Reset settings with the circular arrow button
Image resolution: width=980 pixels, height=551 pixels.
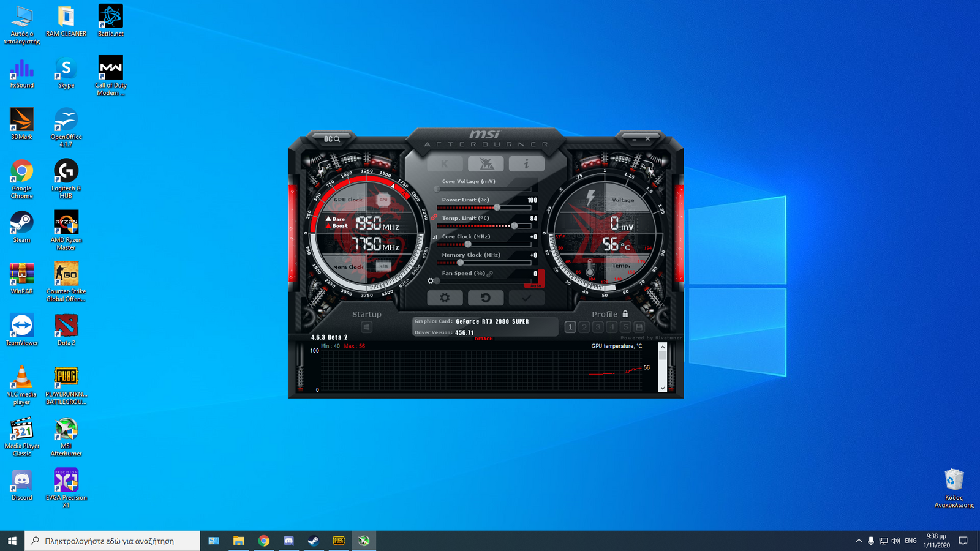click(x=486, y=298)
